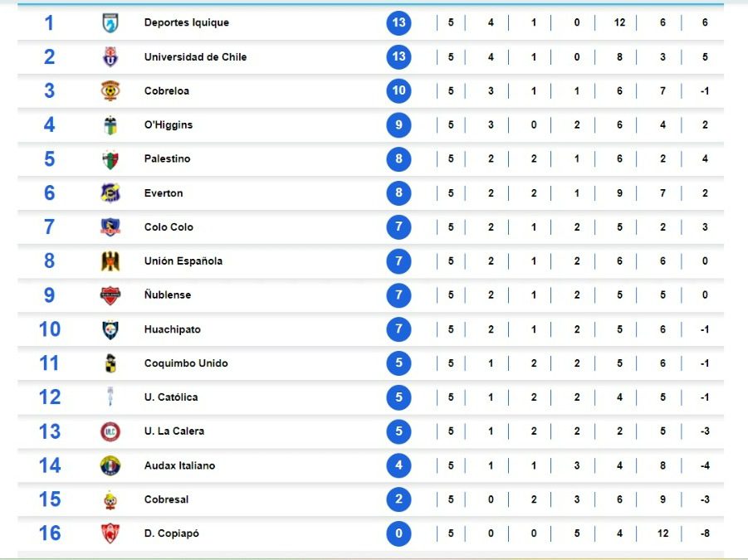Select the rank number 10 for Huachipato

click(50, 329)
